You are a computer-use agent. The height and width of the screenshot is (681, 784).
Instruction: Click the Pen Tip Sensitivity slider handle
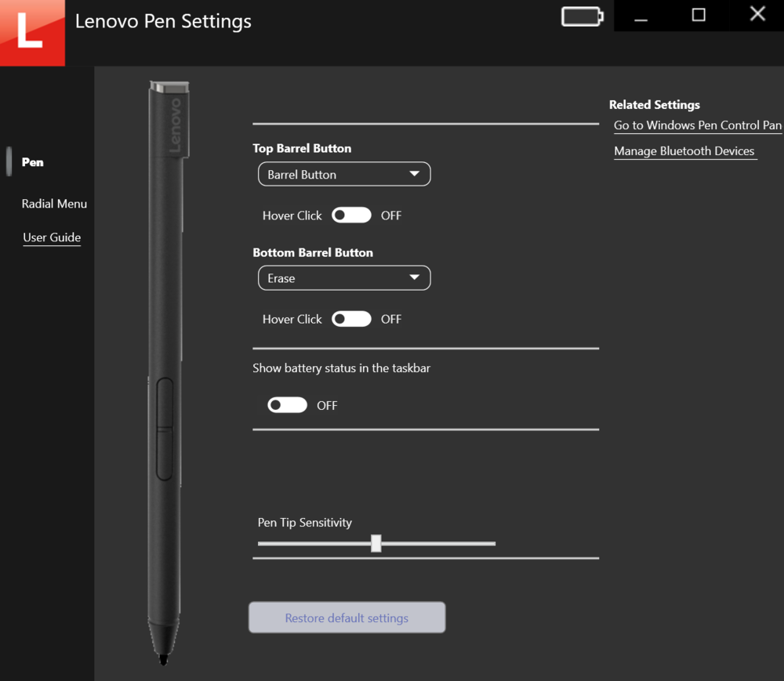376,543
